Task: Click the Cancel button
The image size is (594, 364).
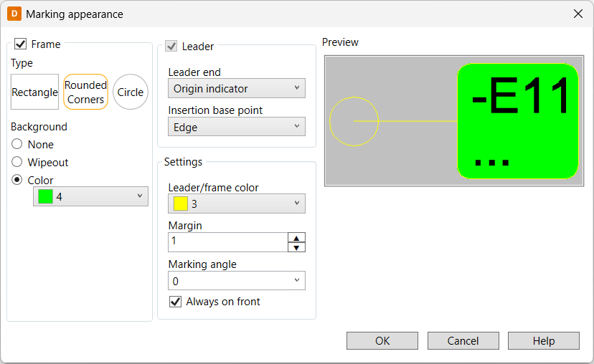Action: click(x=463, y=341)
